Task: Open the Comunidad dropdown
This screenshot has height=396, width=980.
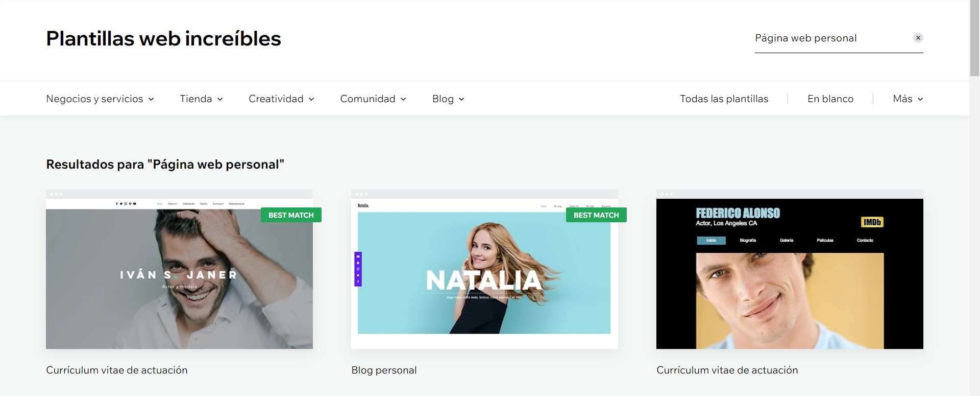Action: pos(373,99)
